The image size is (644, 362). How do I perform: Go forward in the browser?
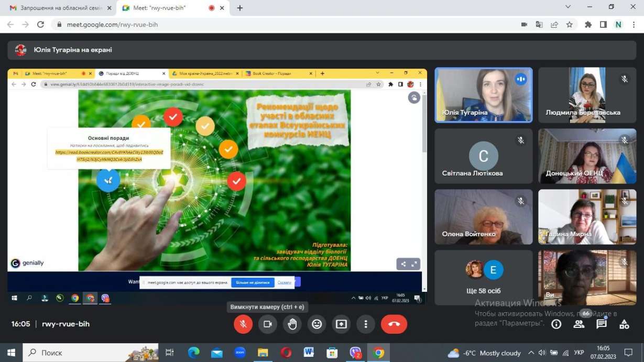pos(25,25)
